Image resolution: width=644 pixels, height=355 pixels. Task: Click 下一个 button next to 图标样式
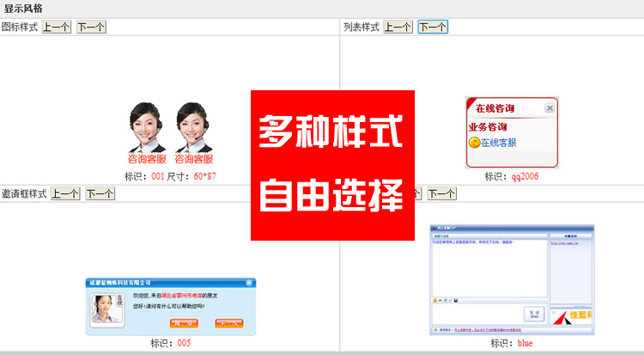point(91,28)
